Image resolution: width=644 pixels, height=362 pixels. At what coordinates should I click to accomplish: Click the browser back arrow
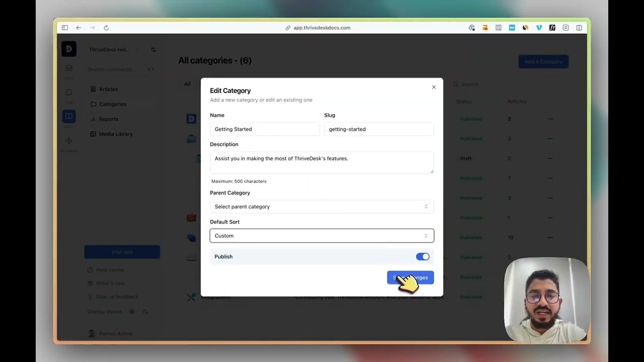pos(78,28)
